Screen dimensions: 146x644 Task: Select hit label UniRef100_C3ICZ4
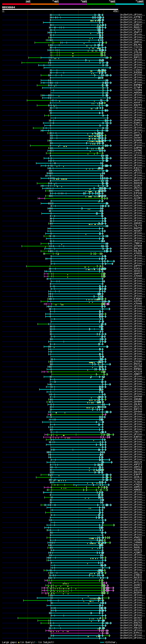pyautogui.click(x=131, y=48)
